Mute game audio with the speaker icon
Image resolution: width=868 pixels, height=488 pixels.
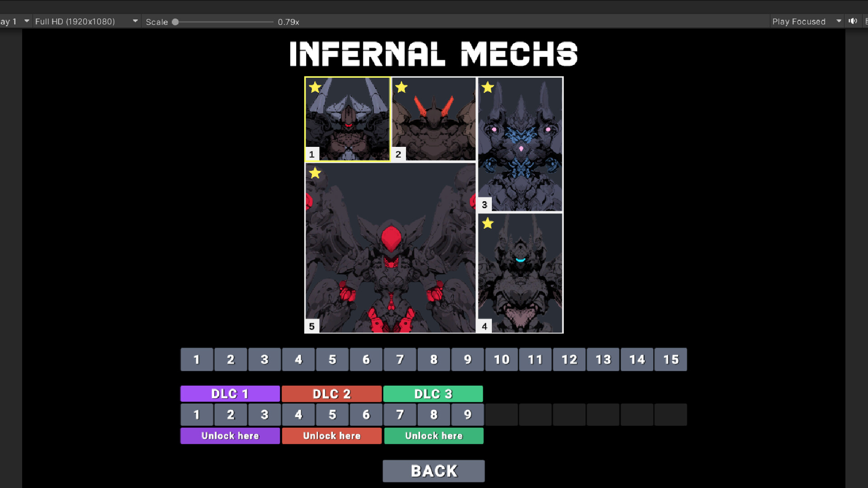click(x=854, y=21)
